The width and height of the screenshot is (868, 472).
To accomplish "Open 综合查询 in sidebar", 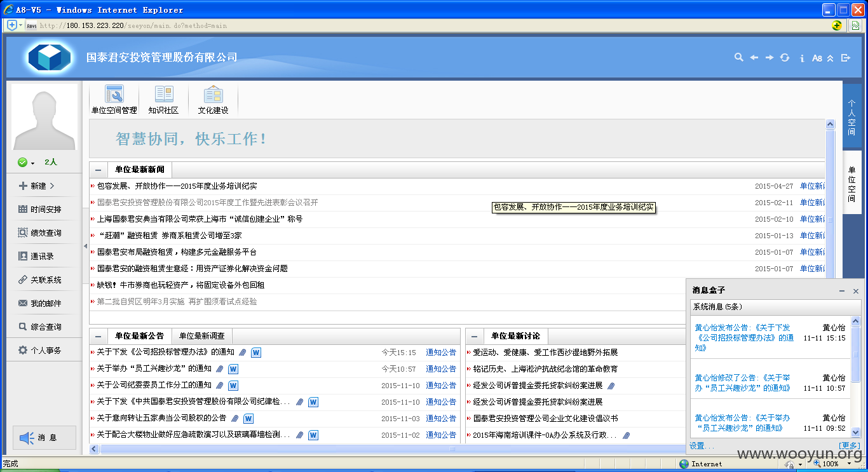I will (x=41, y=327).
